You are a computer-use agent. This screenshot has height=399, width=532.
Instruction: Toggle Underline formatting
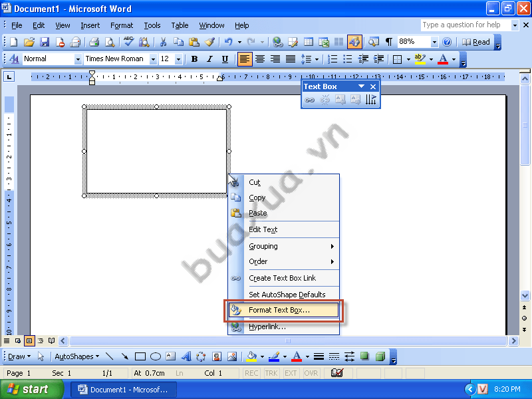click(225, 59)
